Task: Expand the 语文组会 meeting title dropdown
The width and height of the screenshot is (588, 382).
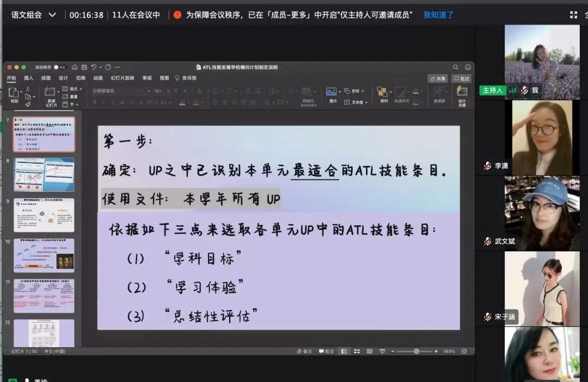Action: [x=52, y=15]
